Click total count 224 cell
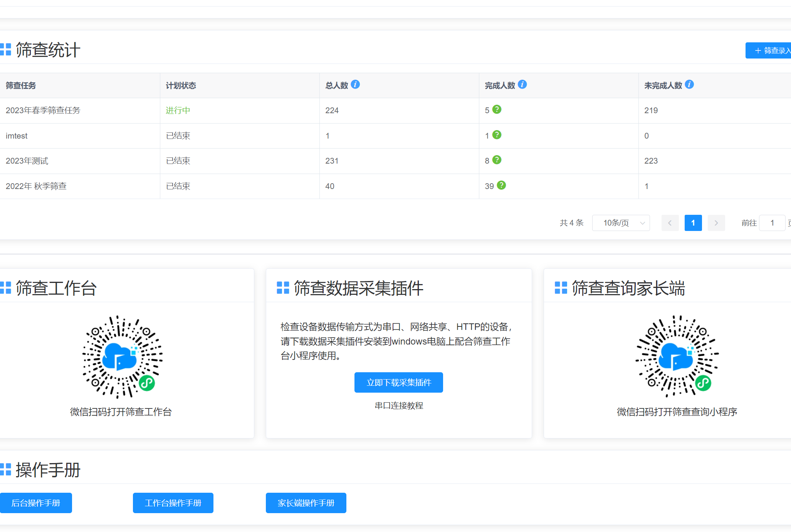 pos(399,110)
